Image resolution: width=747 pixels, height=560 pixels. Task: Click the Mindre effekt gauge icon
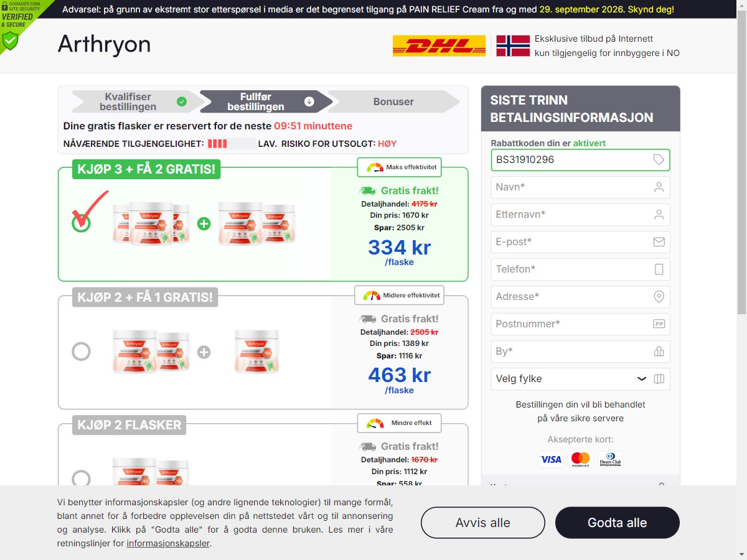pos(375,423)
